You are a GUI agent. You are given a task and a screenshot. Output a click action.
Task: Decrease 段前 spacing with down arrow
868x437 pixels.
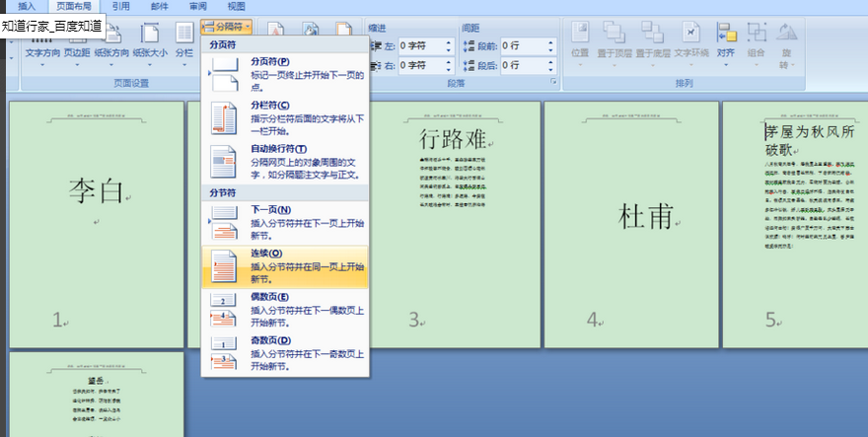(550, 50)
